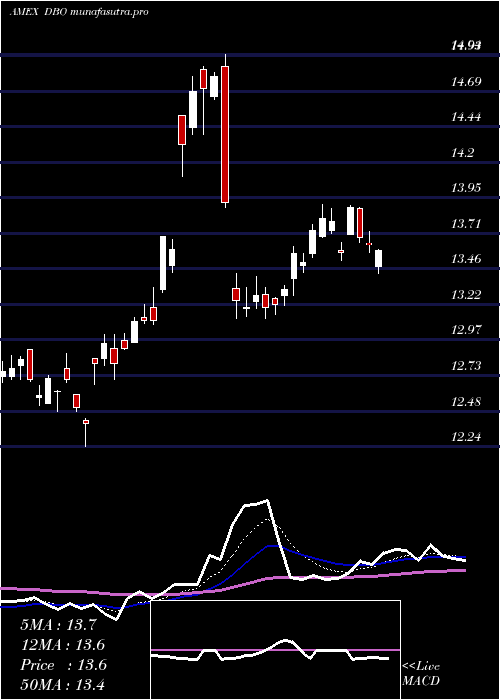The image size is (500, 700).
Task: Click the tallest red candlestick near the 14.93 peak
Action: (x=225, y=134)
